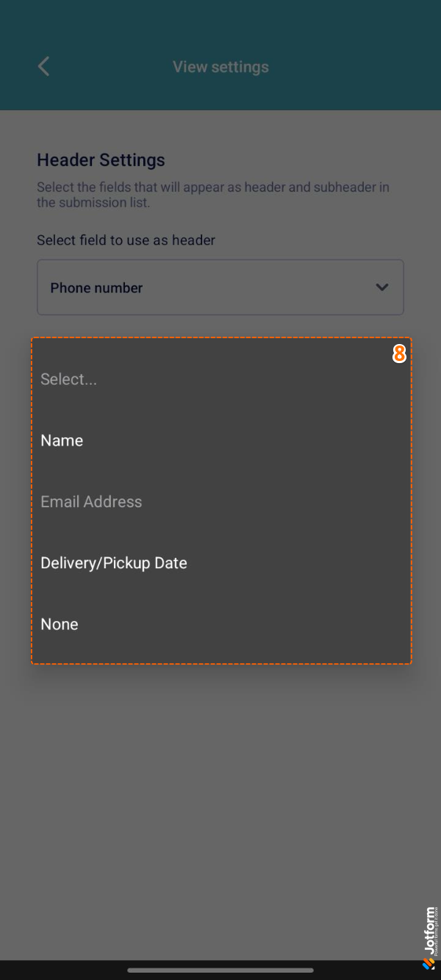Screen dimensions: 441x980
Task: Click the subheader description text
Action: coord(220,195)
